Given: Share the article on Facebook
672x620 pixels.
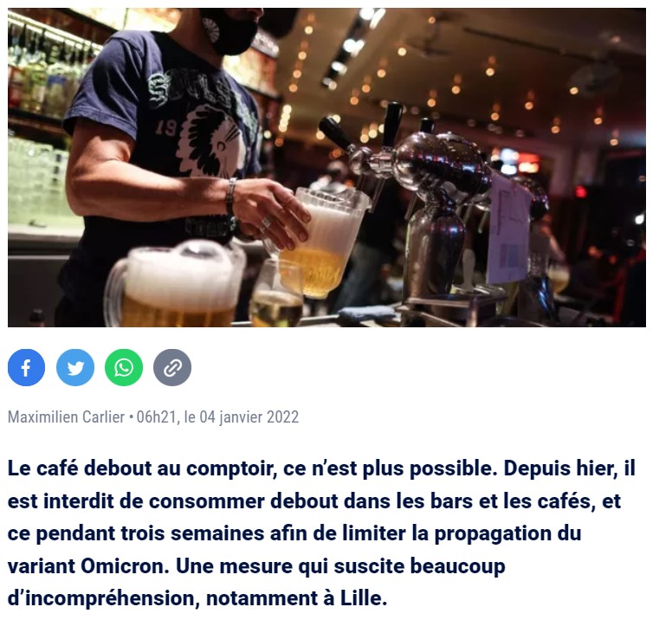Looking at the screenshot, I should coord(26,368).
